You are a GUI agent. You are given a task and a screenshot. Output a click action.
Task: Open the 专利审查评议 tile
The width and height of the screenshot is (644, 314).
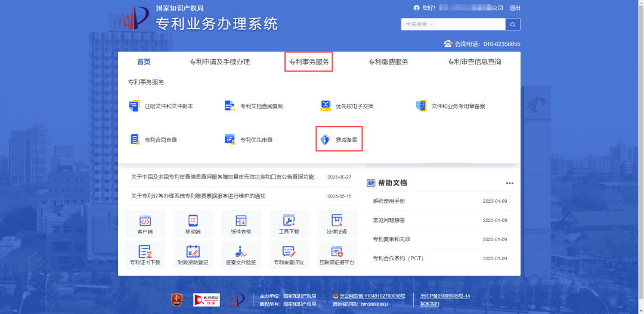(x=289, y=255)
